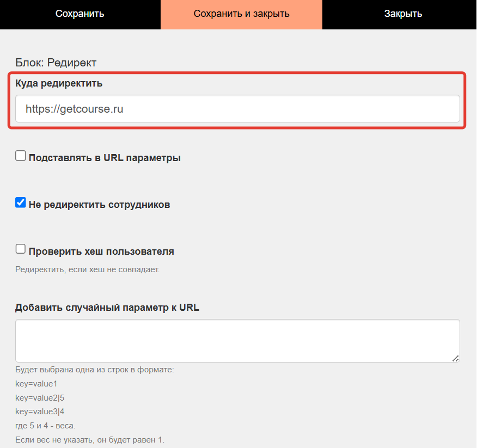The height and width of the screenshot is (448, 477).
Task: Click inside the random URL parameter textarea
Action: click(x=237, y=341)
